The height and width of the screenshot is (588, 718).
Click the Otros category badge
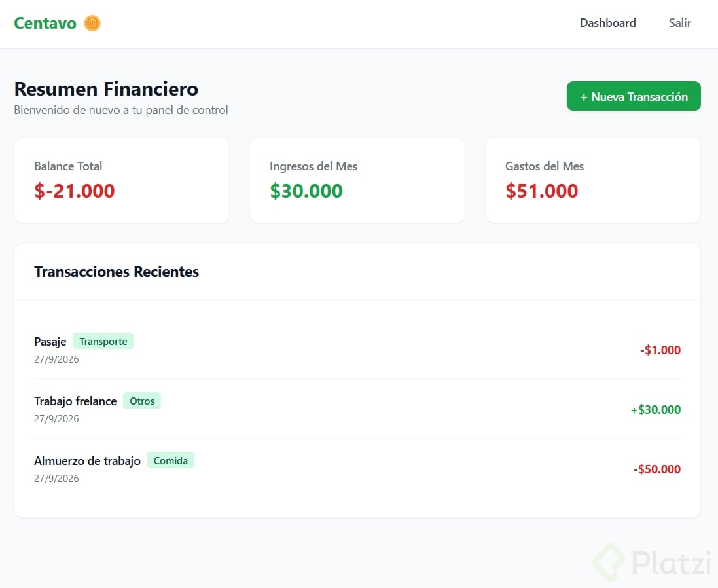(142, 401)
